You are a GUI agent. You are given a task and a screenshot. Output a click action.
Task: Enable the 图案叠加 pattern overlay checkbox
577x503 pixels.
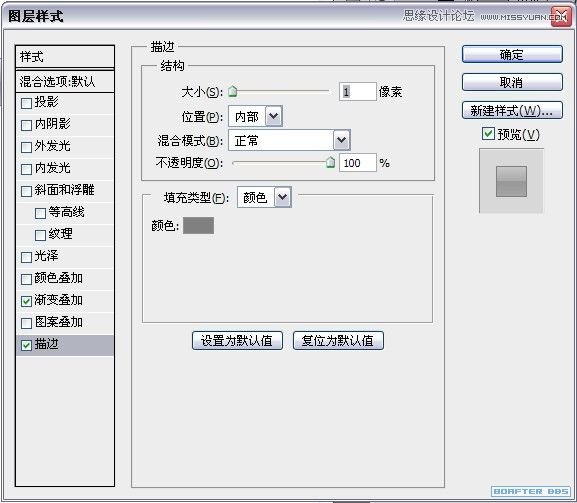(x=26, y=323)
